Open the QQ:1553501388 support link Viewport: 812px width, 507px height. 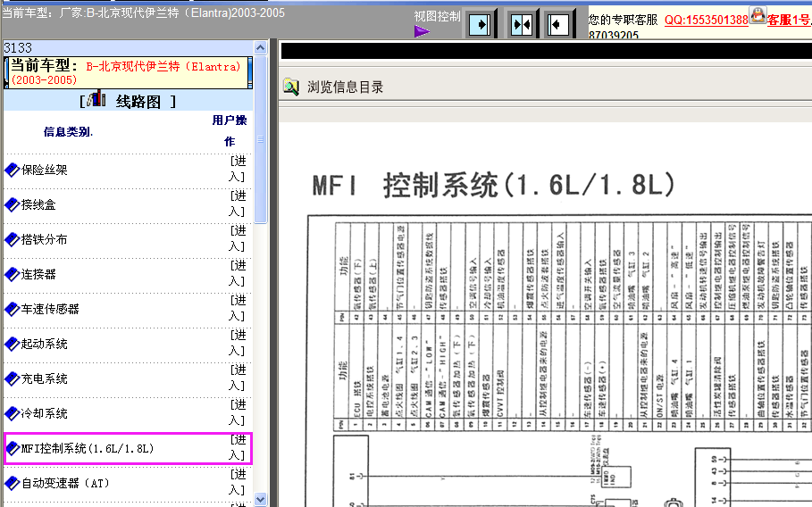(706, 20)
